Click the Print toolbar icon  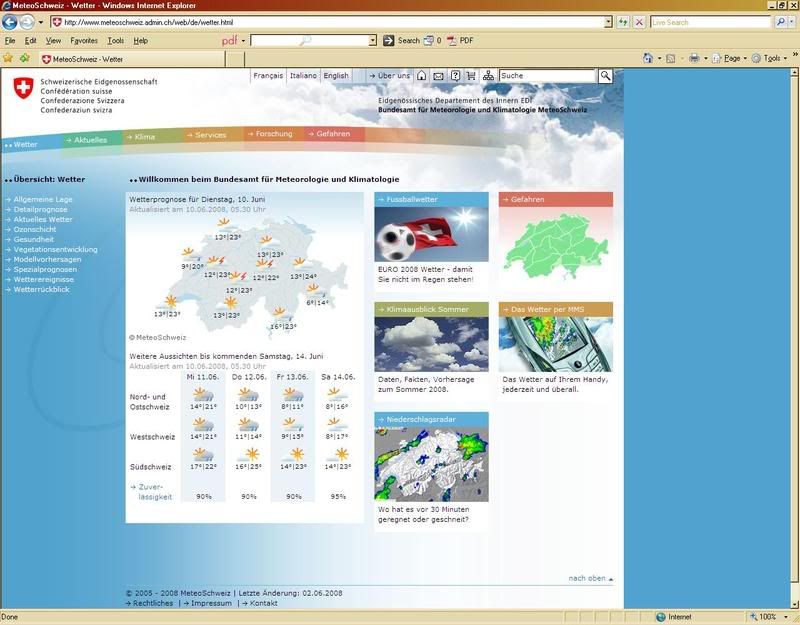pyautogui.click(x=694, y=58)
